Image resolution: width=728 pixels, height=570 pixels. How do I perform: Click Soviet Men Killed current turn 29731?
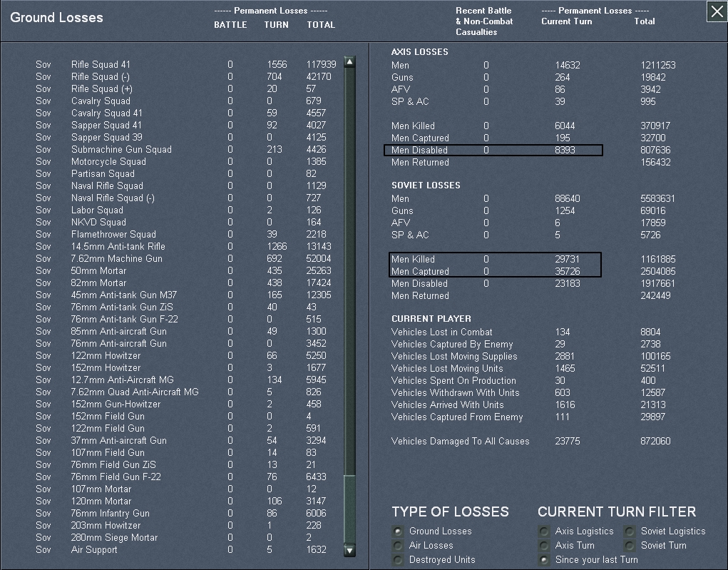(567, 259)
